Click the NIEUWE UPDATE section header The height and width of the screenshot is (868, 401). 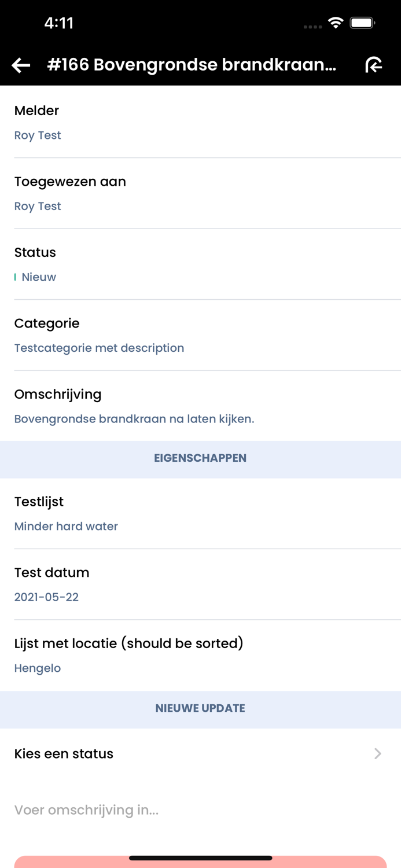[200, 708]
